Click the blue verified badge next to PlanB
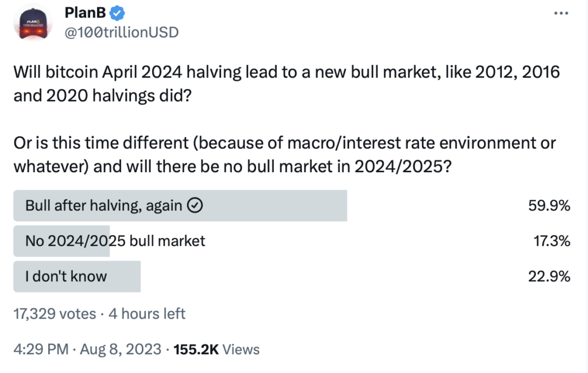 [x=126, y=13]
